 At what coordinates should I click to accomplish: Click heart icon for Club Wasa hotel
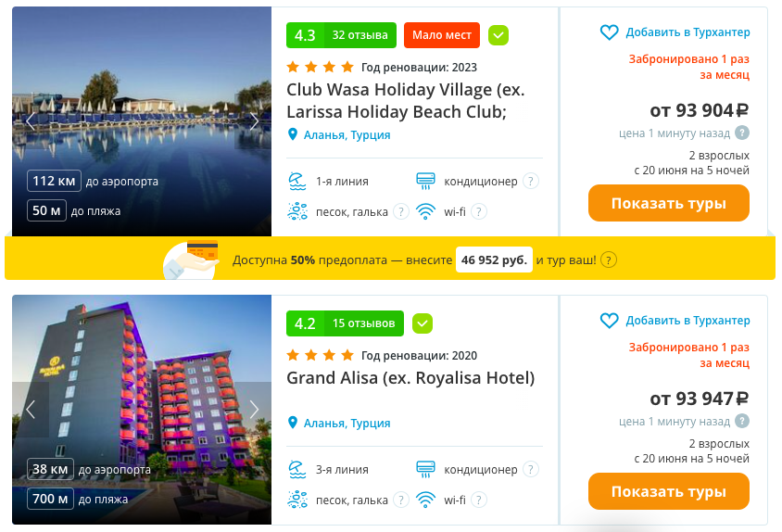coord(609,32)
